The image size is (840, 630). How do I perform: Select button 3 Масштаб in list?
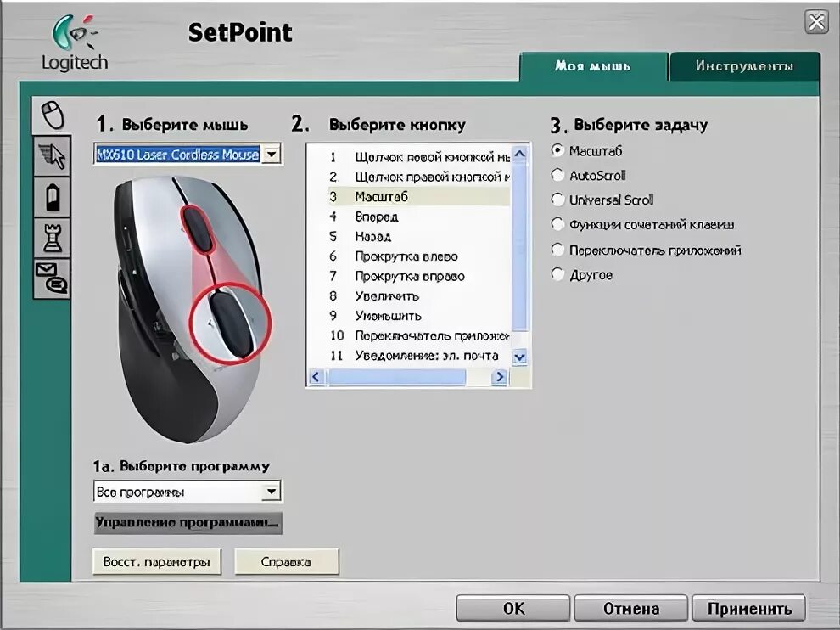tap(419, 197)
